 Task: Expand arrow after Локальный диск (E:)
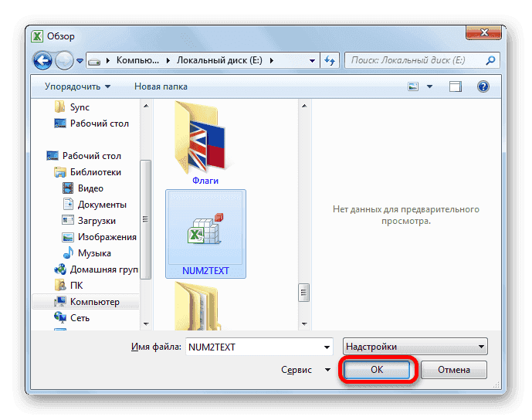(272, 61)
